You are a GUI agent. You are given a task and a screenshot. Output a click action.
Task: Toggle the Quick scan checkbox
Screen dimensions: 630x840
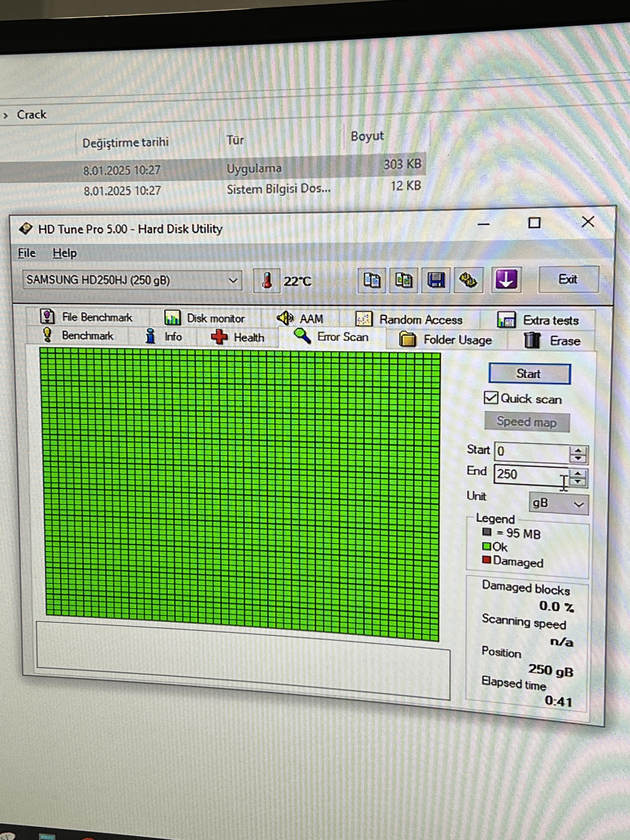pyautogui.click(x=491, y=397)
